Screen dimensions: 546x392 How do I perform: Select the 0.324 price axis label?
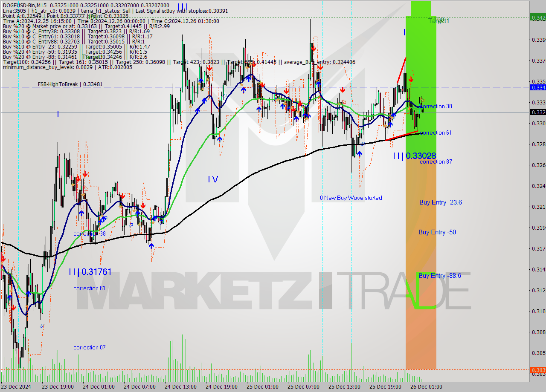(x=538, y=186)
